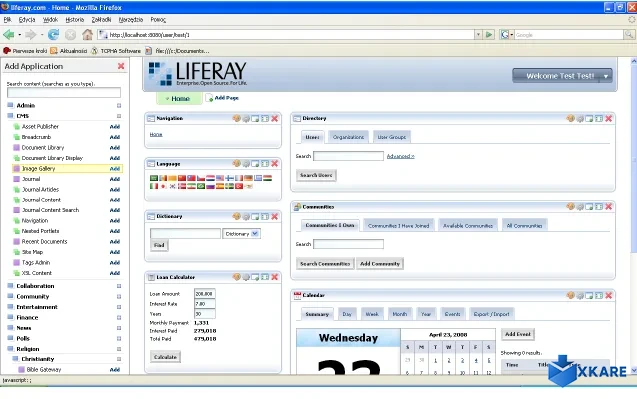Expand the Finance category
The image size is (637, 399).
point(119,318)
